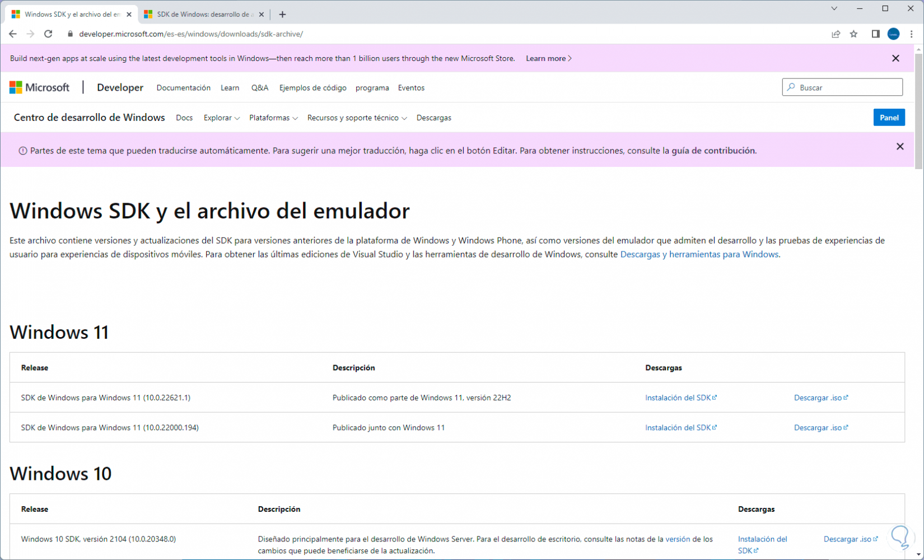Open Instalación del SDK for 10.0.22621.1
Image resolution: width=924 pixels, height=560 pixels.
tap(681, 398)
